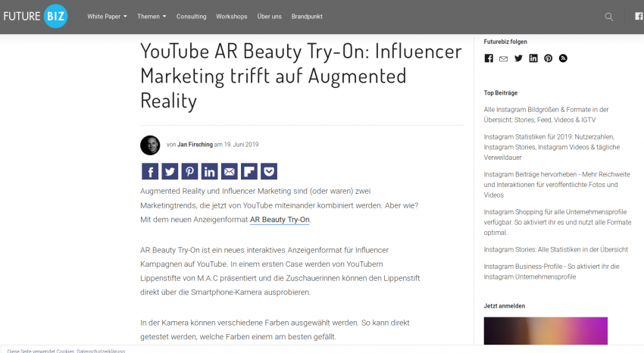Open the Workshops menu item

point(232,17)
